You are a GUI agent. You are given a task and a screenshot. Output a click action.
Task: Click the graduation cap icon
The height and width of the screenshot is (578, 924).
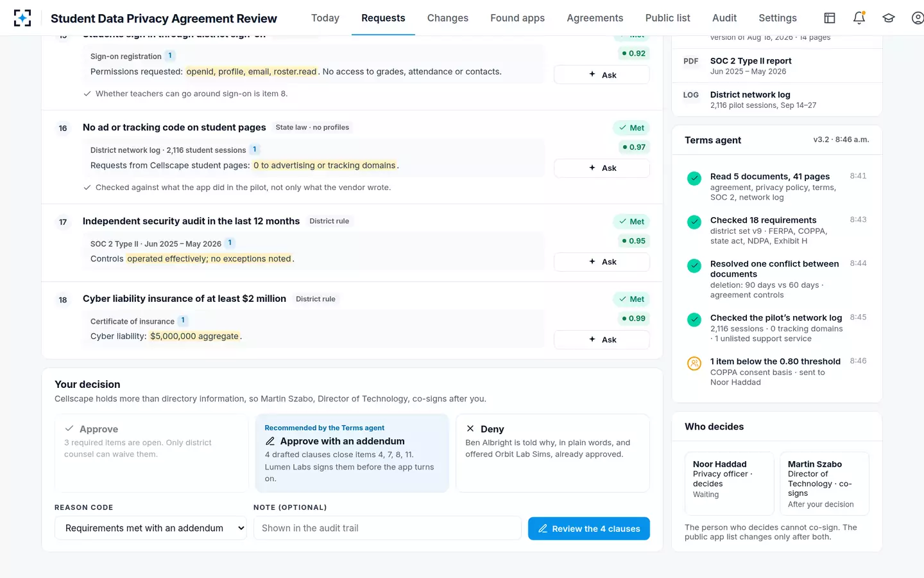click(889, 18)
